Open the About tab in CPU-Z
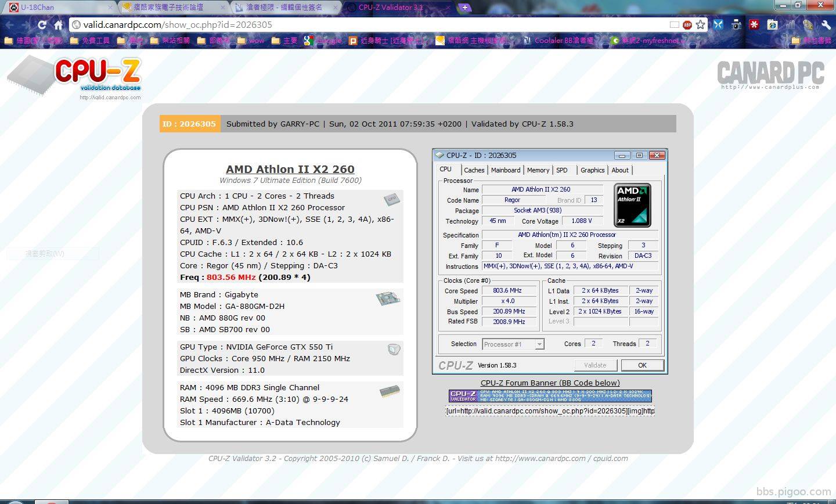The height and width of the screenshot is (504, 836). (x=620, y=170)
